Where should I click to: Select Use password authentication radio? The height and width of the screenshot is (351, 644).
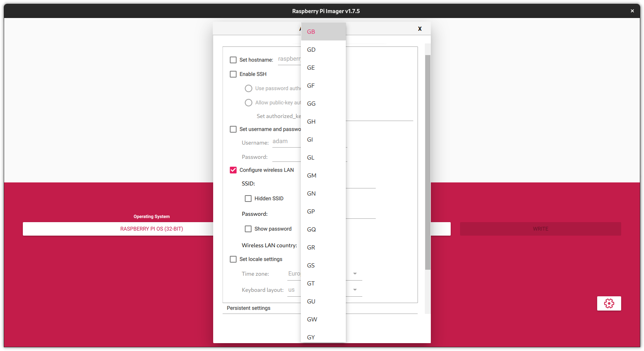coord(248,88)
